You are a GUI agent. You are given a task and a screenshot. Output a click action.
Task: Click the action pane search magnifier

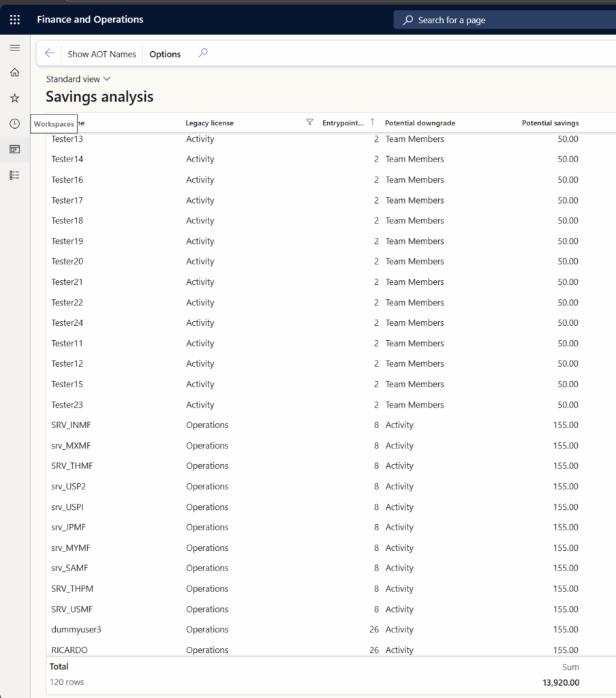tap(202, 53)
